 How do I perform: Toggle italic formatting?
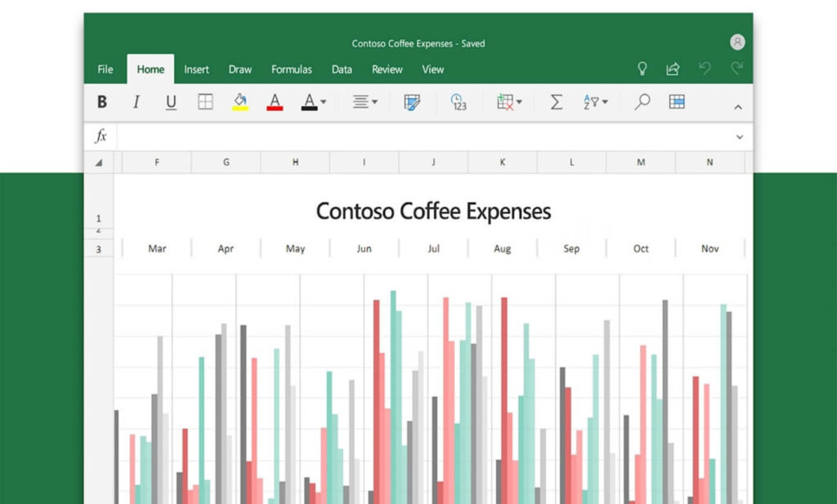tap(137, 102)
